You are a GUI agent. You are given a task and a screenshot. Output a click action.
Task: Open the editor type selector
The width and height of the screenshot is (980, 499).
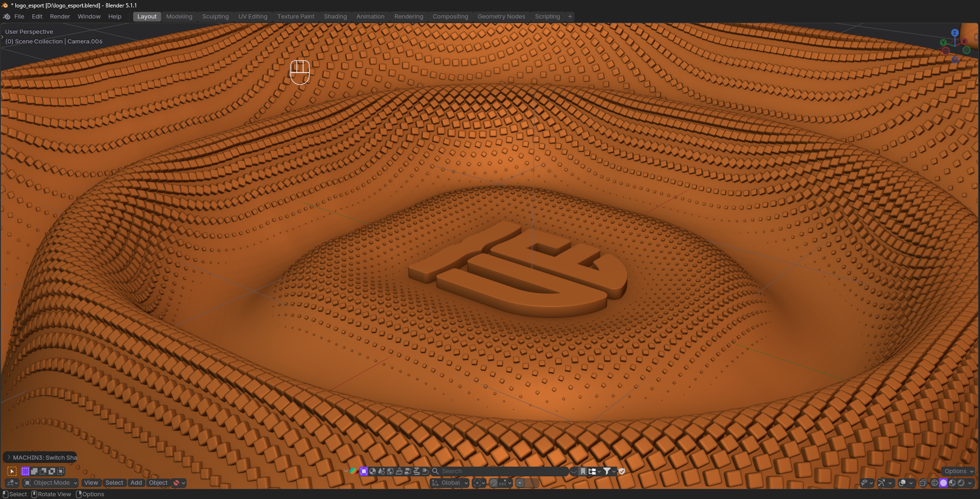pos(12,483)
